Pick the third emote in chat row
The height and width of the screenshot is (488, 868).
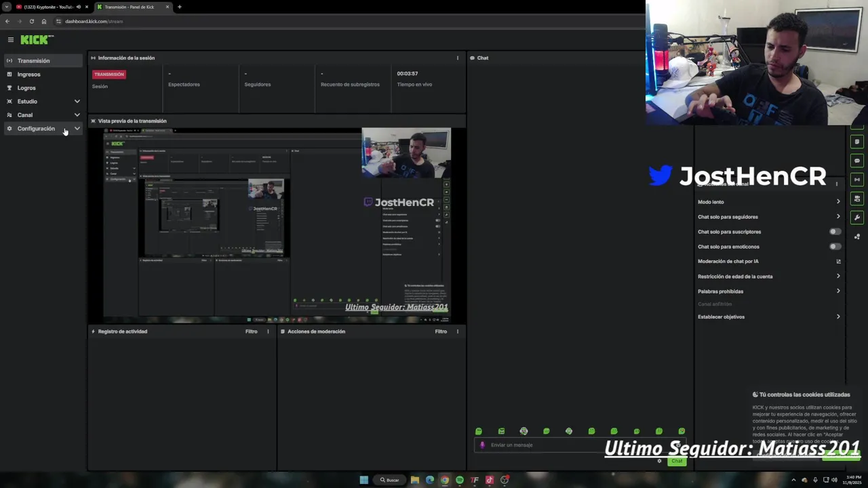[x=524, y=431]
